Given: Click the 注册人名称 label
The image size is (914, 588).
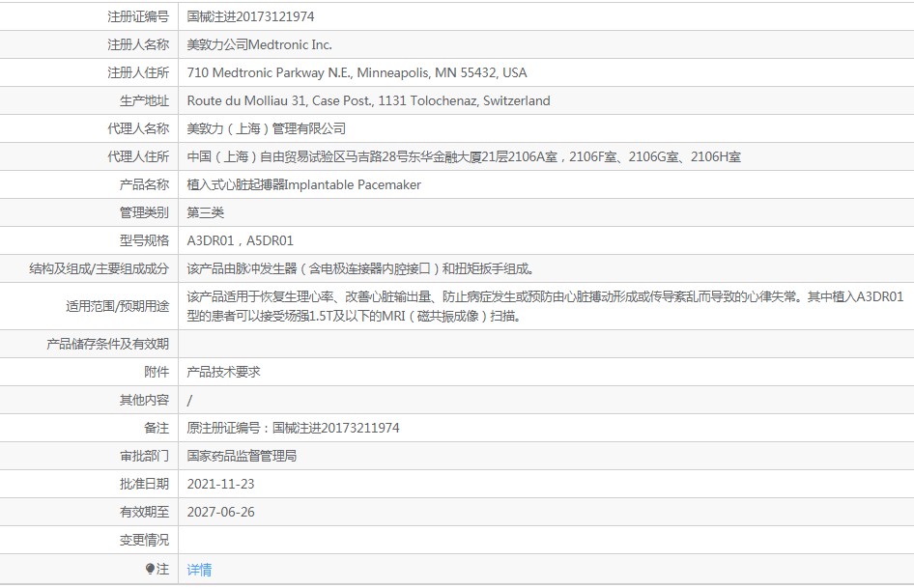Looking at the screenshot, I should click(138, 44).
